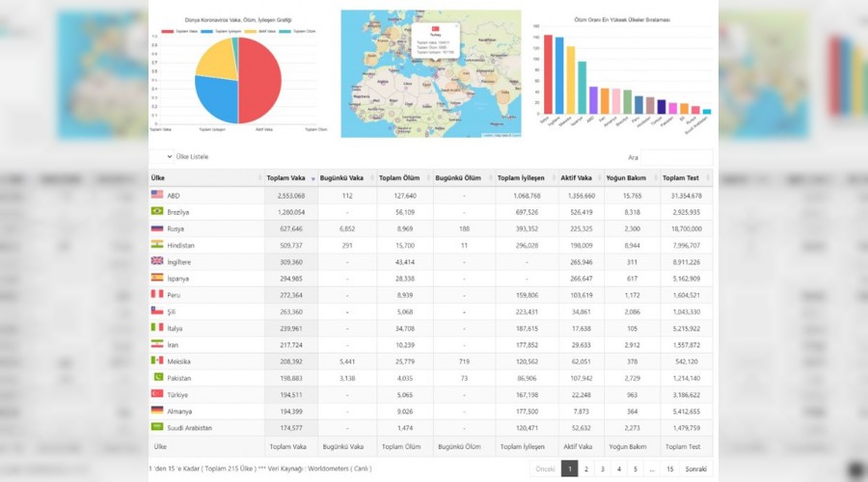Viewport: 868px width, 482px height.
Task: Sort table by Ülke column
Action: coord(206,177)
